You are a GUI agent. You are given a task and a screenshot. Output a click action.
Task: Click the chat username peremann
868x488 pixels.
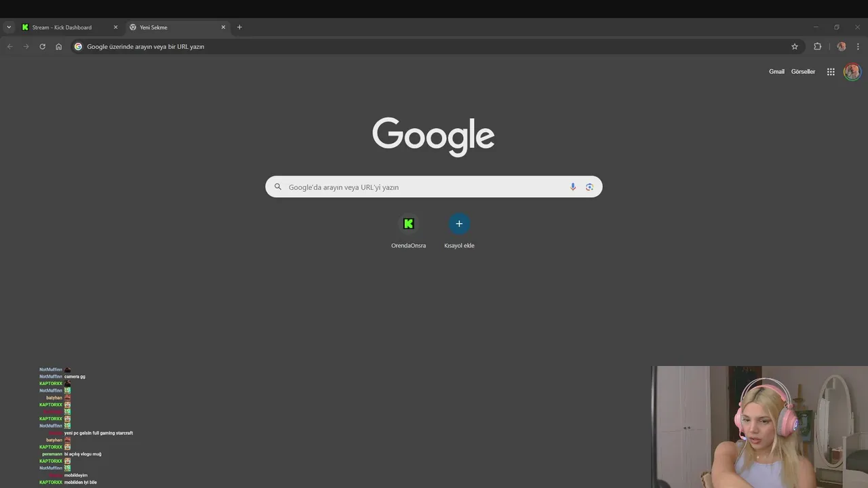[x=52, y=454]
